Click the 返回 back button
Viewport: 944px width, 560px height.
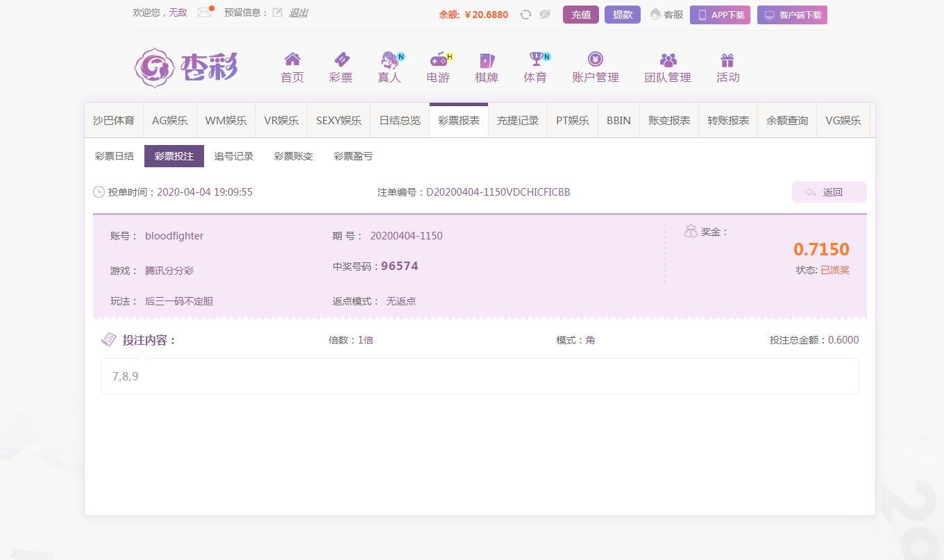point(829,192)
